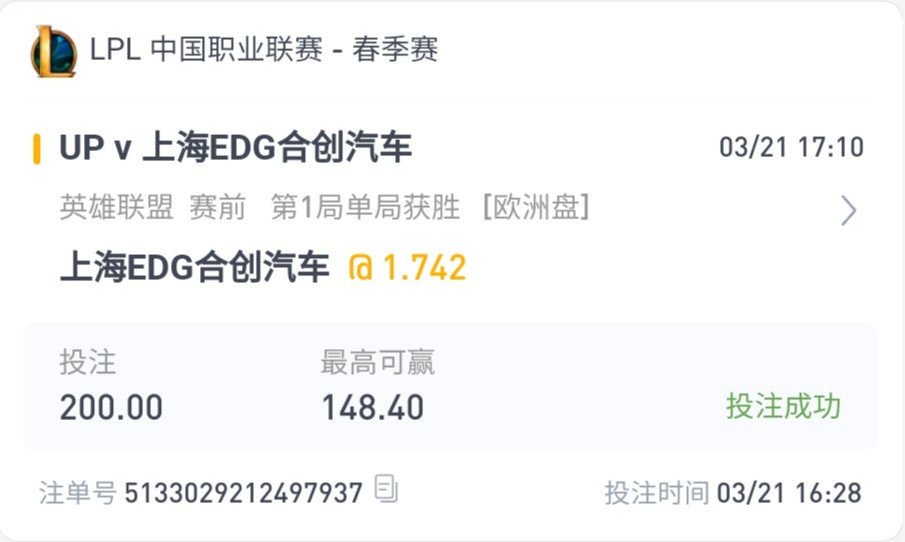Click the match time 03/21 17:10

[x=791, y=147]
